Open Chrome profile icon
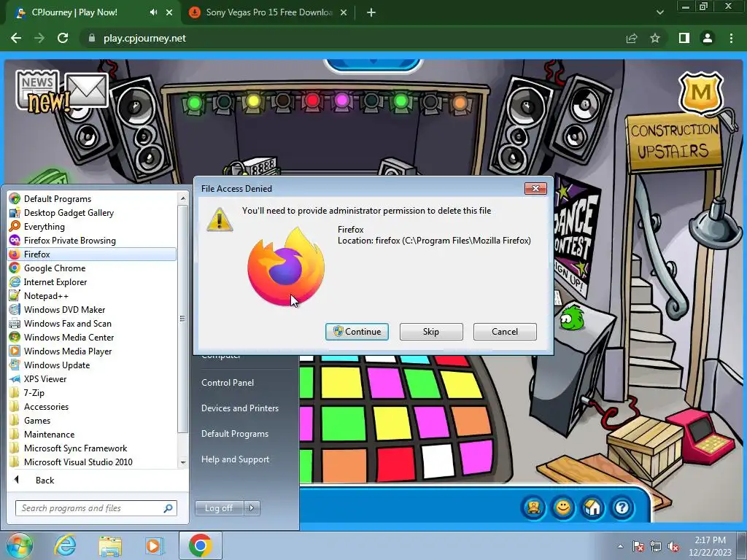Image resolution: width=747 pixels, height=560 pixels. click(708, 38)
